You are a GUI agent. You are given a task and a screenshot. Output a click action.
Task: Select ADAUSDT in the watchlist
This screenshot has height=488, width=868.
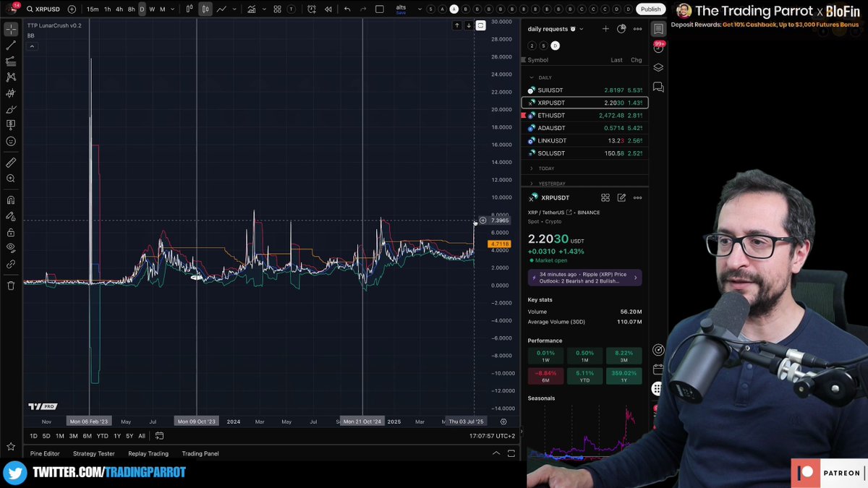coord(584,128)
